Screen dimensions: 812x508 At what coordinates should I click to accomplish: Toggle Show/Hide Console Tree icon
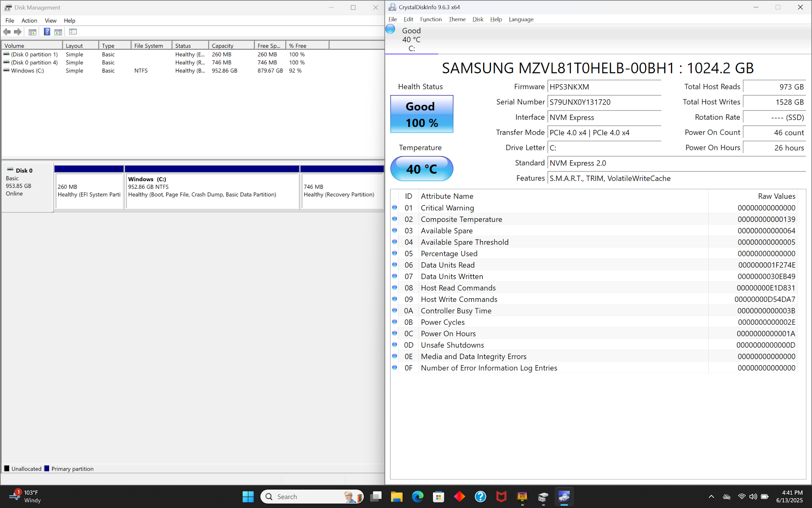coord(32,32)
